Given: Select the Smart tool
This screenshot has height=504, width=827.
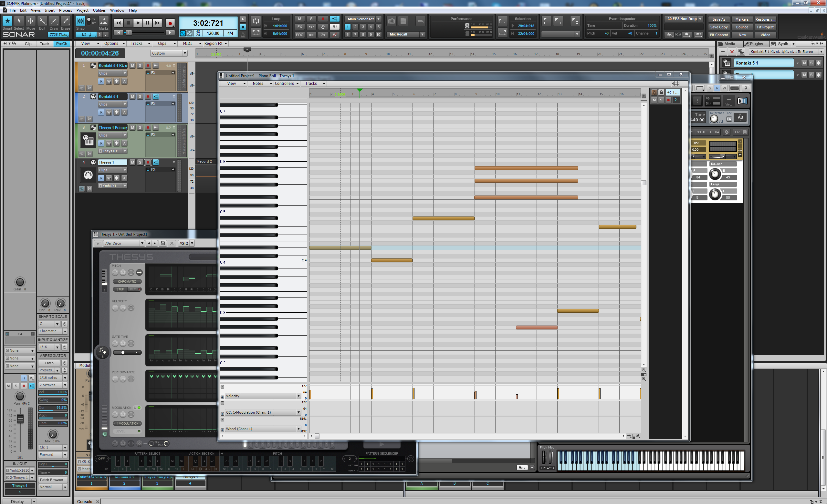Looking at the screenshot, I should pyautogui.click(x=7, y=21).
